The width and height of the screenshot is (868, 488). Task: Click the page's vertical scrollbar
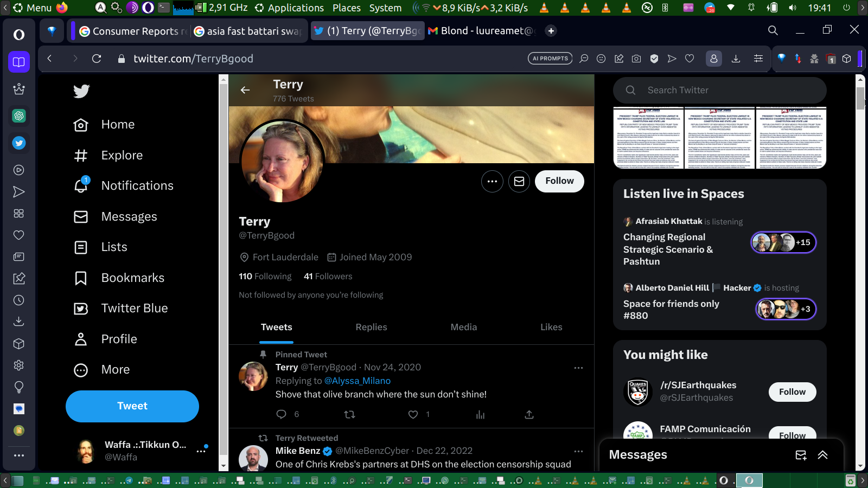pyautogui.click(x=860, y=98)
